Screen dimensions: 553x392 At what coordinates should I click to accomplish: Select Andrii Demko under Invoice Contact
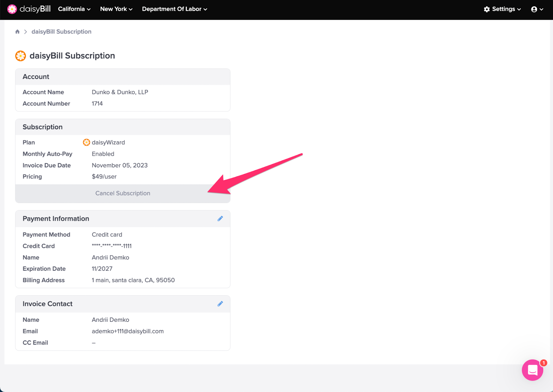click(x=110, y=320)
